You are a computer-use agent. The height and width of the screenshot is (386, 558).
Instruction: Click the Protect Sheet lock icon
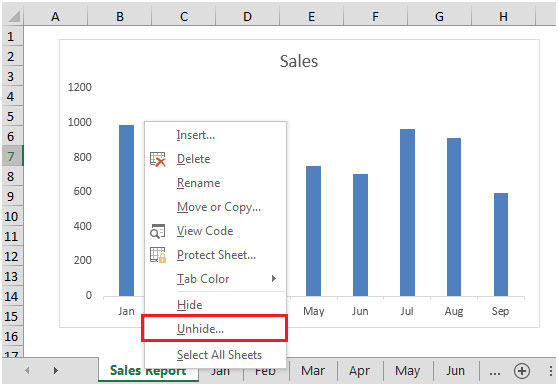tap(158, 255)
